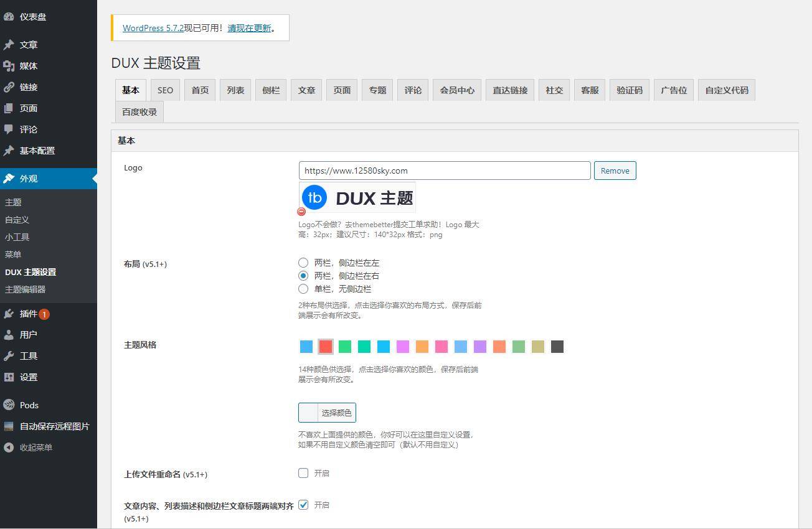
Task: Click the user icon beside 用户
Action: coord(9,335)
